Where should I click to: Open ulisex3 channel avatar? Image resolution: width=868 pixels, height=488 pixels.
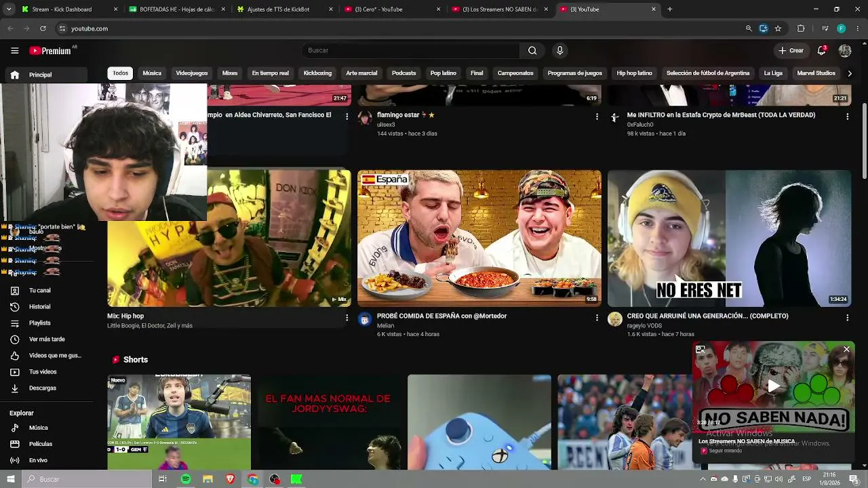(x=365, y=119)
